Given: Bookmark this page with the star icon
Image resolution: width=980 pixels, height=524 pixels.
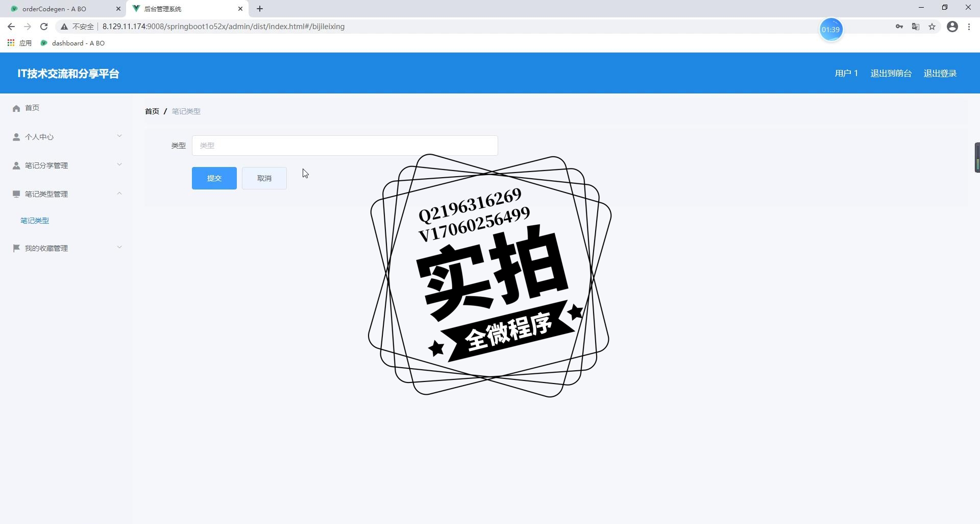Looking at the screenshot, I should point(932,27).
